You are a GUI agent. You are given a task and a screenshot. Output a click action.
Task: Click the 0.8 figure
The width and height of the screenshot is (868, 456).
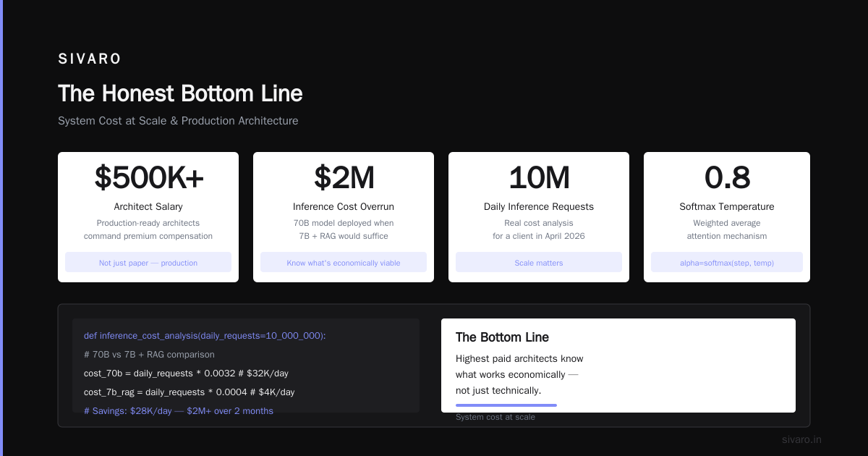pos(727,178)
